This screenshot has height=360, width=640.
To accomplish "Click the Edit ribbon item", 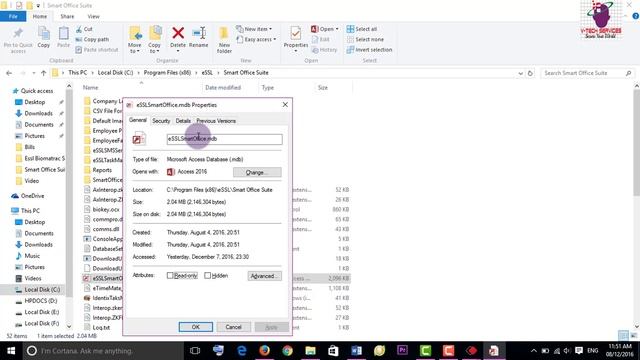I will click(320, 40).
